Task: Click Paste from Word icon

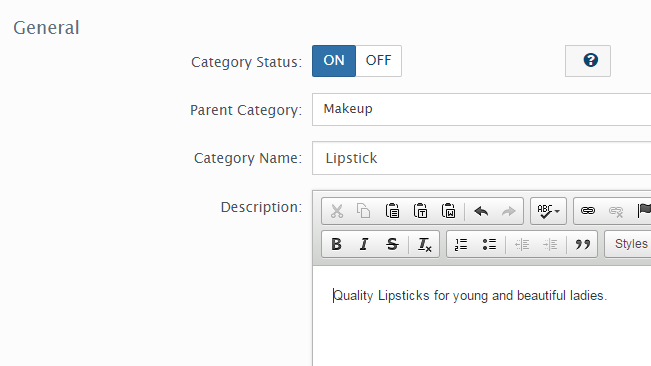Action: 448,211
